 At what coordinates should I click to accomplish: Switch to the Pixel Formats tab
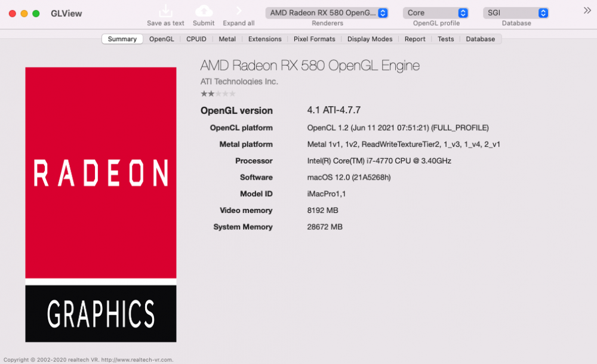[314, 39]
